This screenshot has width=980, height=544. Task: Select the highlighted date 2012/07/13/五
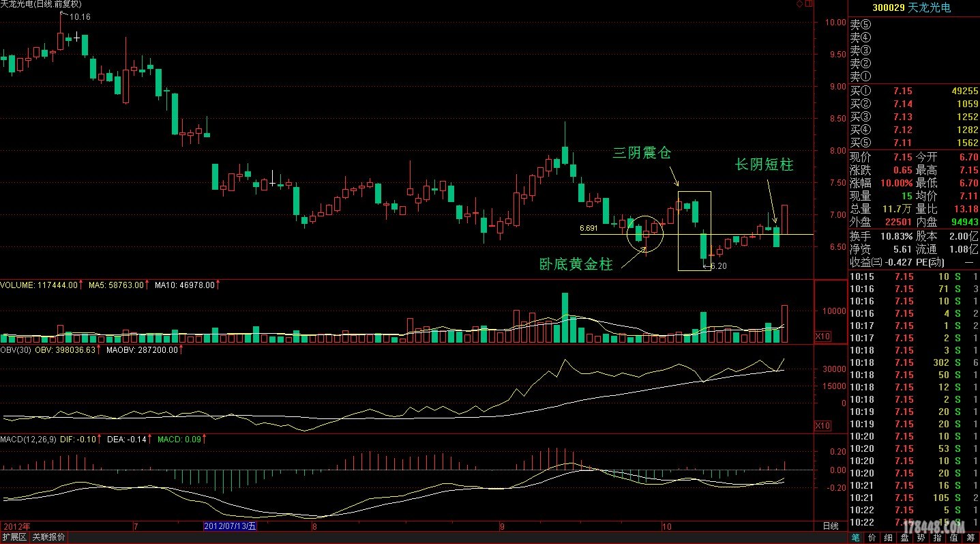(x=231, y=526)
